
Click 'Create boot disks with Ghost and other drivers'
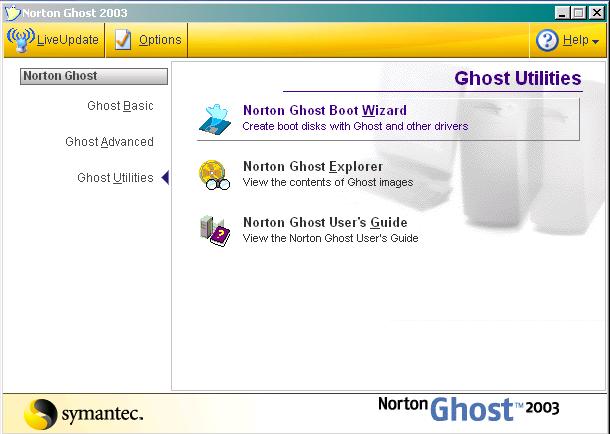[355, 126]
